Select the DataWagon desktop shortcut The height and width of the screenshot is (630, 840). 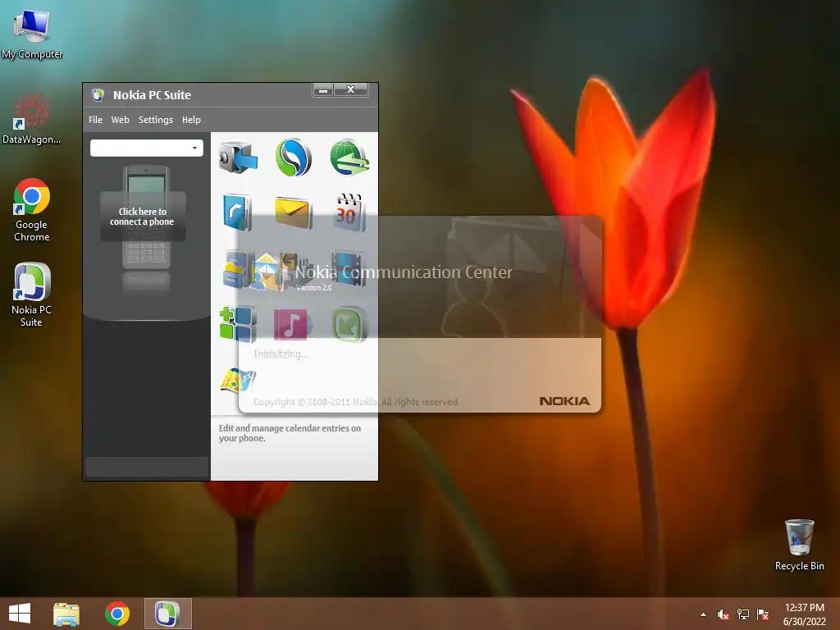click(x=32, y=119)
